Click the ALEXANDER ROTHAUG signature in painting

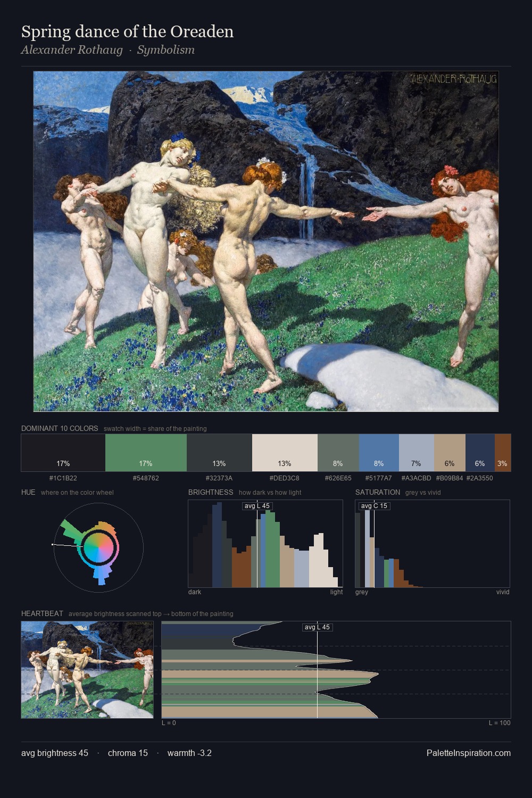tap(454, 79)
